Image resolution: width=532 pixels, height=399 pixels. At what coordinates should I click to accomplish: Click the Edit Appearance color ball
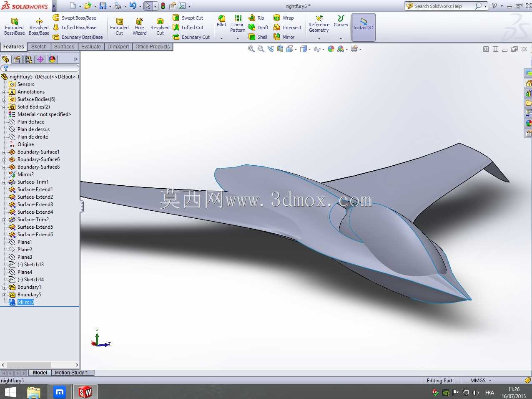pos(331,49)
